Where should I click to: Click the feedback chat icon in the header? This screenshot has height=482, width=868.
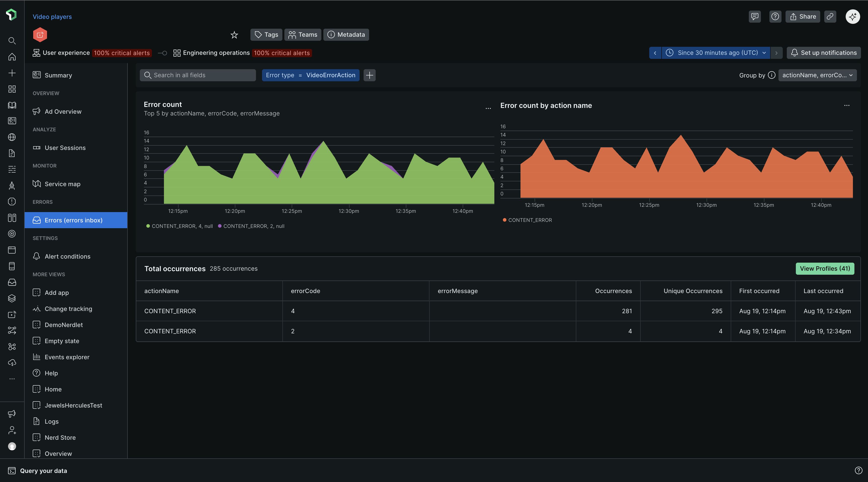tap(754, 17)
